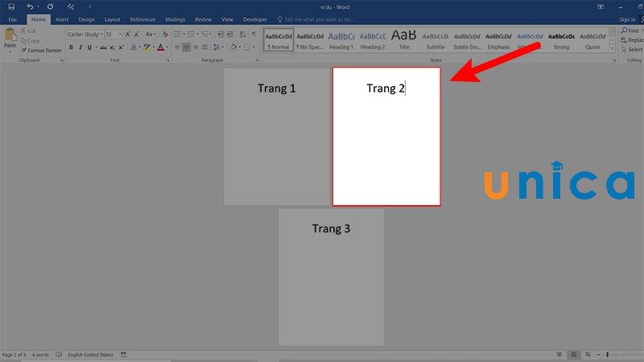Image resolution: width=644 pixels, height=362 pixels.
Task: Click the Numbering list icon
Action: point(191,34)
